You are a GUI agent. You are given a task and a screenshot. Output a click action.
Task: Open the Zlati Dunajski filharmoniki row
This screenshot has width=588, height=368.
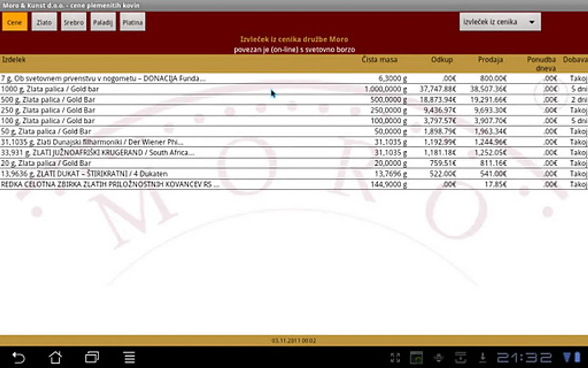294,142
